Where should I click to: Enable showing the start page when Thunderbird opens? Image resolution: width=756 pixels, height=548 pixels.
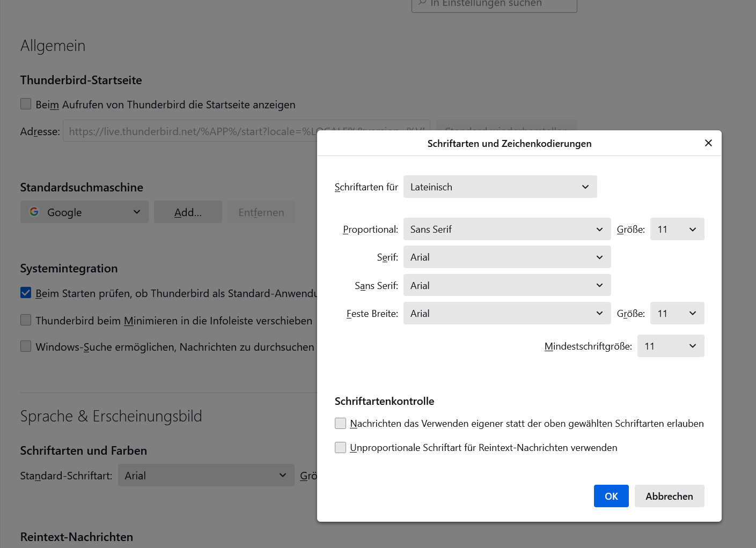pos(25,103)
